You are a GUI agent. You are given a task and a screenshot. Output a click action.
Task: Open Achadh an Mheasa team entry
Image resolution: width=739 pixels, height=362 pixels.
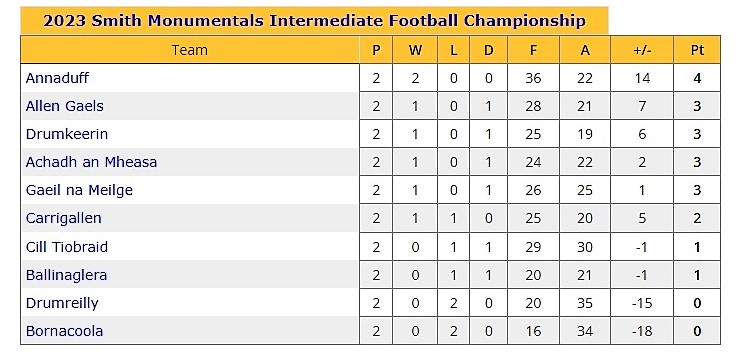pyautogui.click(x=91, y=162)
